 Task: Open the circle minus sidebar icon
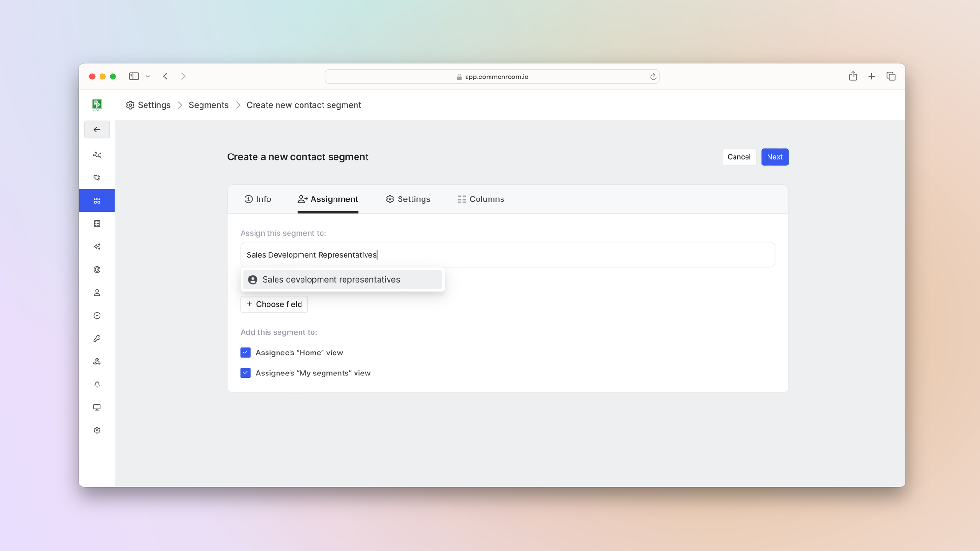[x=97, y=316]
